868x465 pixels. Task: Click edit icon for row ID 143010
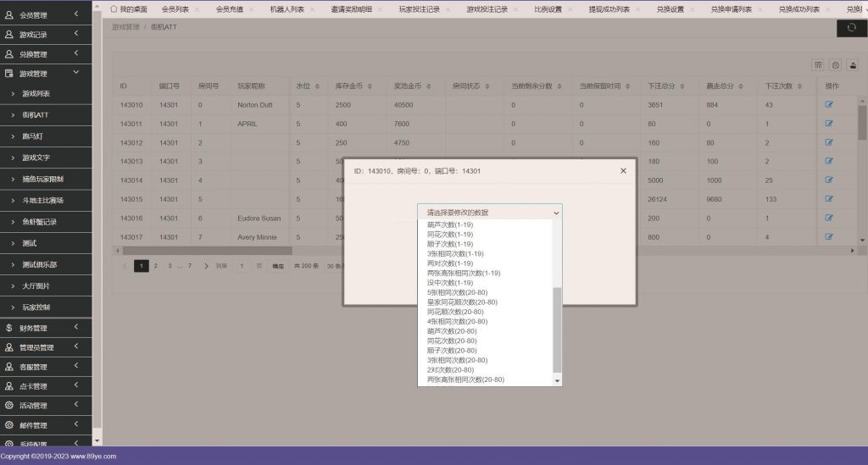(829, 105)
